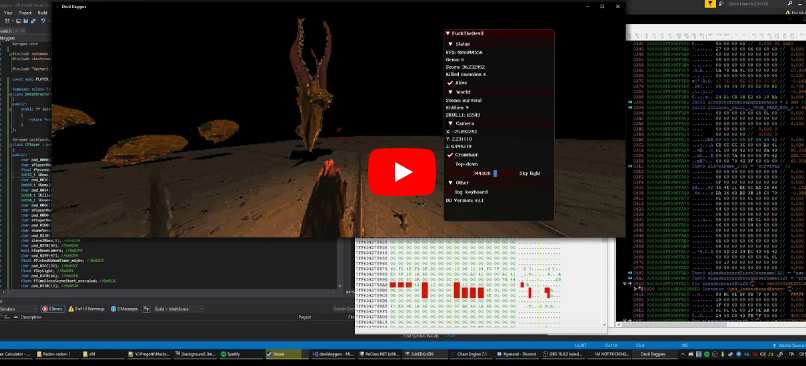This screenshot has width=806, height=366.
Task: Click the 0 Errors filter button
Action: pyautogui.click(x=52, y=309)
